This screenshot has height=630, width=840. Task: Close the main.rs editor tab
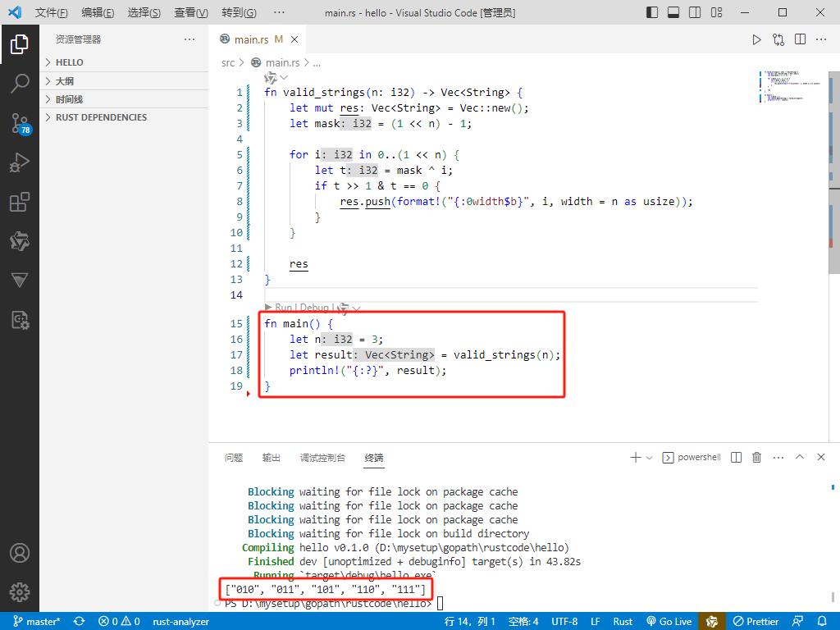[294, 39]
